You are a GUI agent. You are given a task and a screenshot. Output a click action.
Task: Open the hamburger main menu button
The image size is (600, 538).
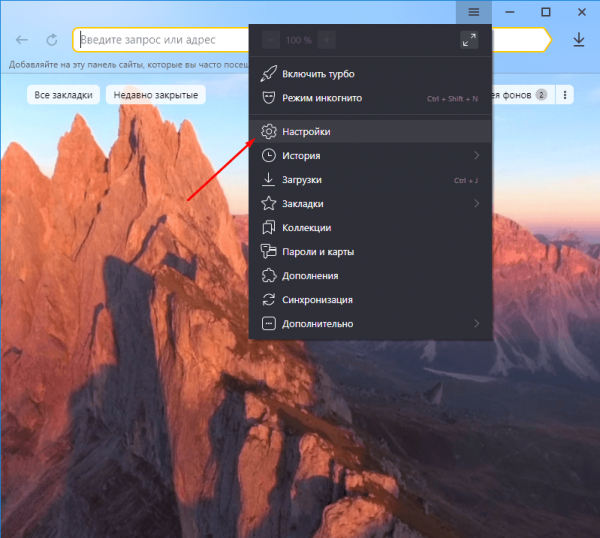[474, 12]
